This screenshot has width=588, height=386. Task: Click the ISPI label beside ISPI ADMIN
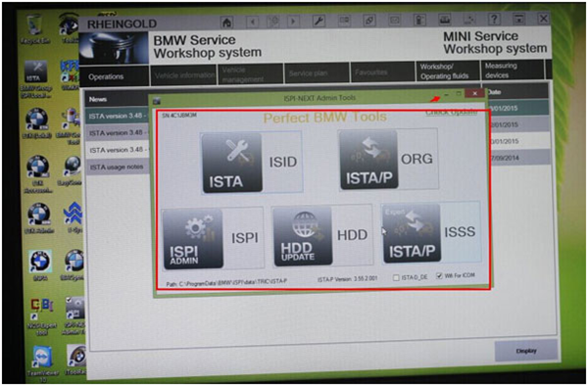(x=245, y=238)
